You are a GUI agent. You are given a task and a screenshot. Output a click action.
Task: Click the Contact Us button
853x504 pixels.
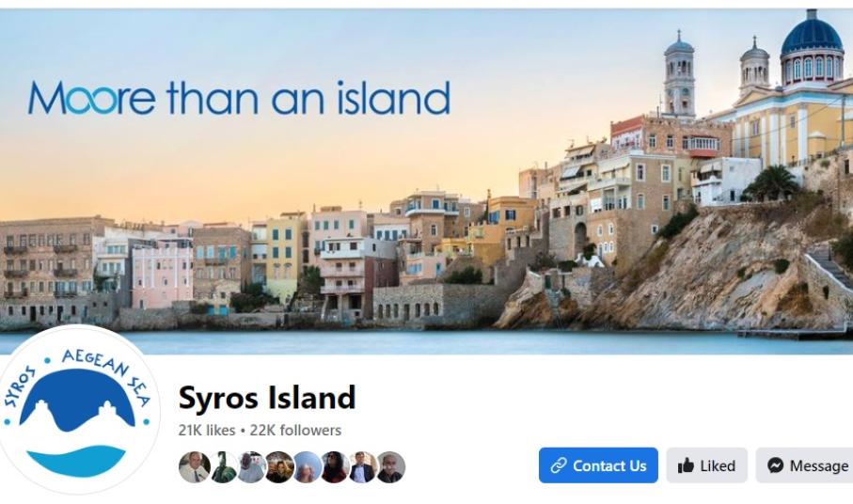(598, 465)
